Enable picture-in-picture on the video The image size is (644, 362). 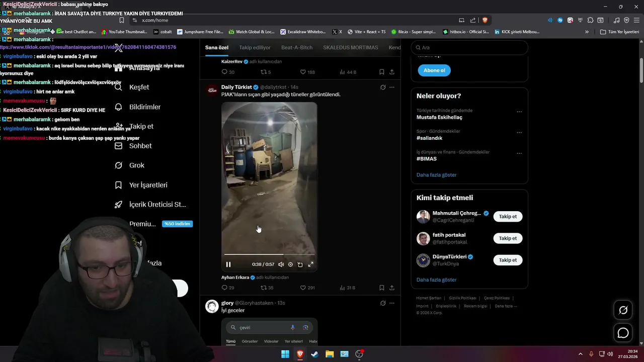pos(300,264)
